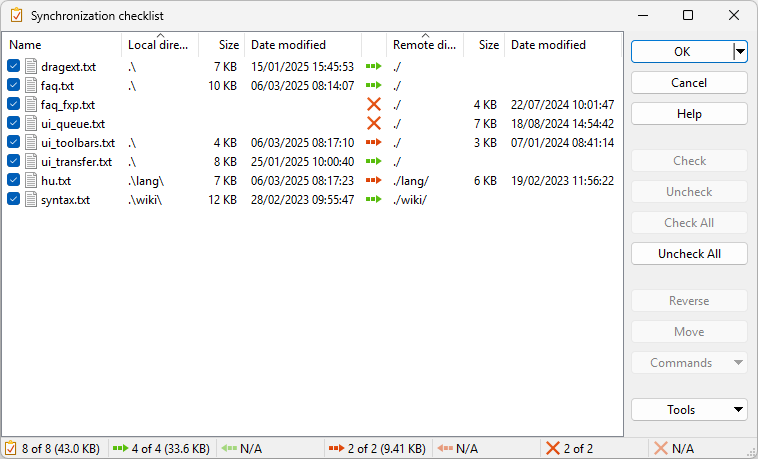Toggle status bar orange update filter 2 of 2
Screen dimensions: 758x459
pyautogui.click(x=376, y=449)
